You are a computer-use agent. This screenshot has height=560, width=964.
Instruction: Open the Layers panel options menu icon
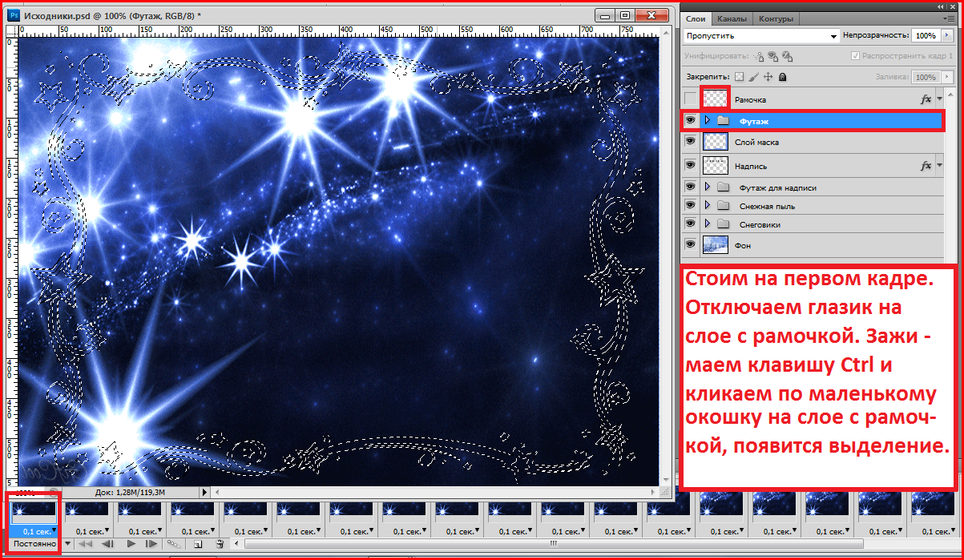(x=949, y=17)
